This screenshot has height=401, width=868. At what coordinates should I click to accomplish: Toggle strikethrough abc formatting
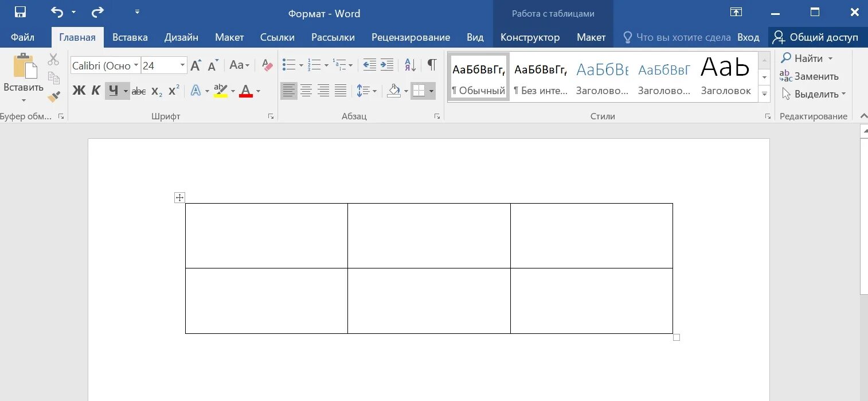[x=139, y=91]
